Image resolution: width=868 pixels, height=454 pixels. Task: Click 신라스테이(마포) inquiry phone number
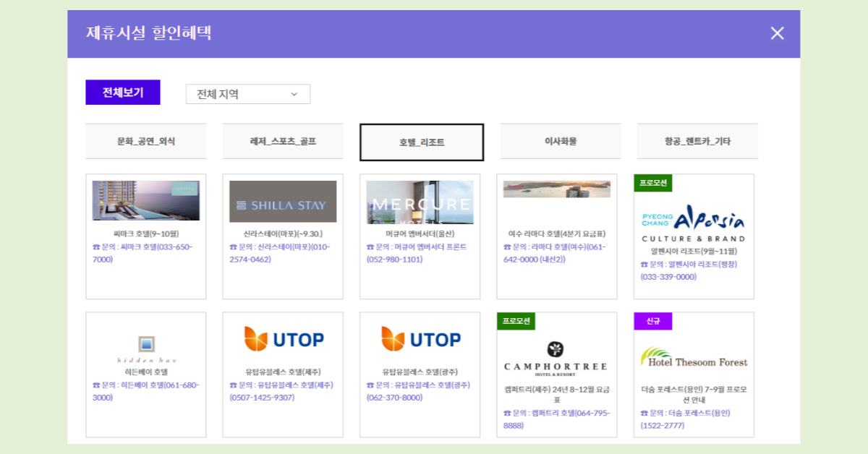(281, 253)
